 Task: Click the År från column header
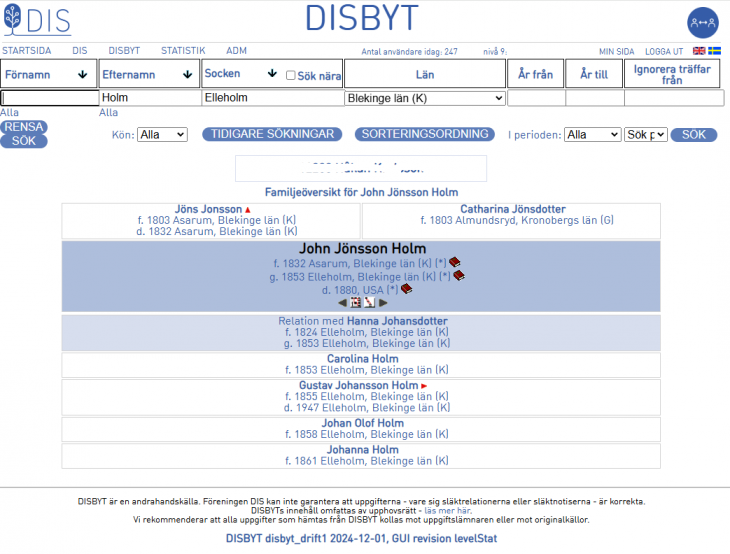tap(535, 74)
